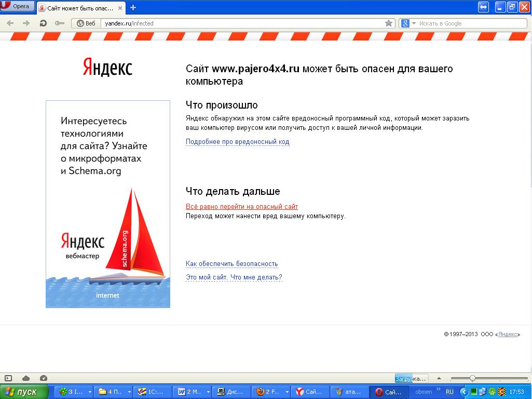Open the Opera Link cloud icon
The image size is (532, 399).
click(x=26, y=378)
